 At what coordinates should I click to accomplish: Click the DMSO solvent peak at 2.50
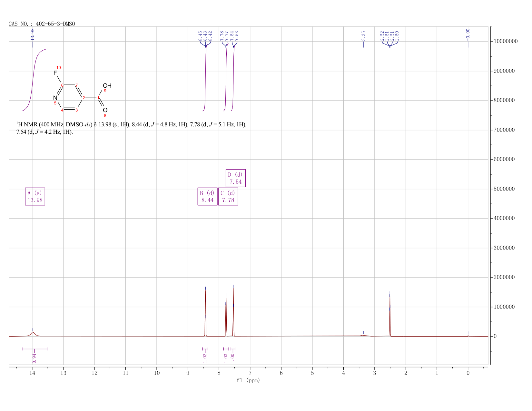(x=390, y=314)
